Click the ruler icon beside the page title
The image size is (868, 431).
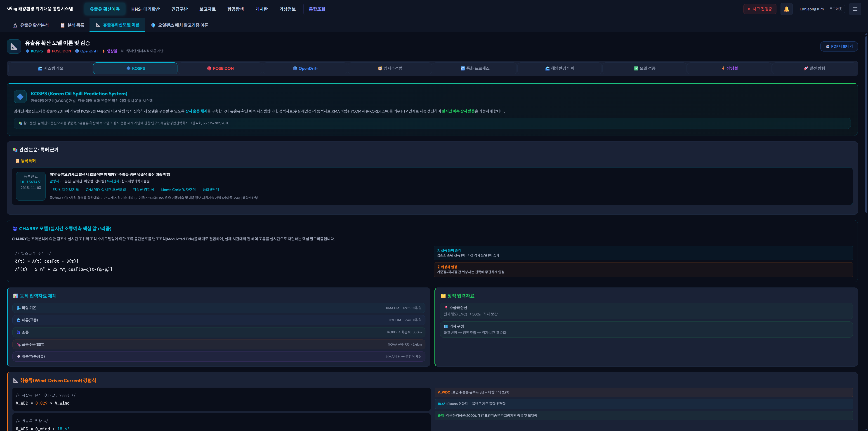14,47
